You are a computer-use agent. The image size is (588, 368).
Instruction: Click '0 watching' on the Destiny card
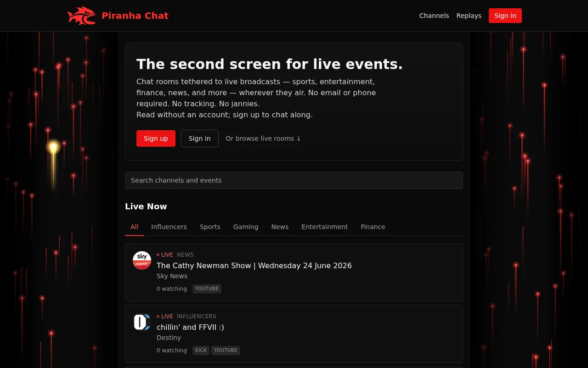coord(172,351)
